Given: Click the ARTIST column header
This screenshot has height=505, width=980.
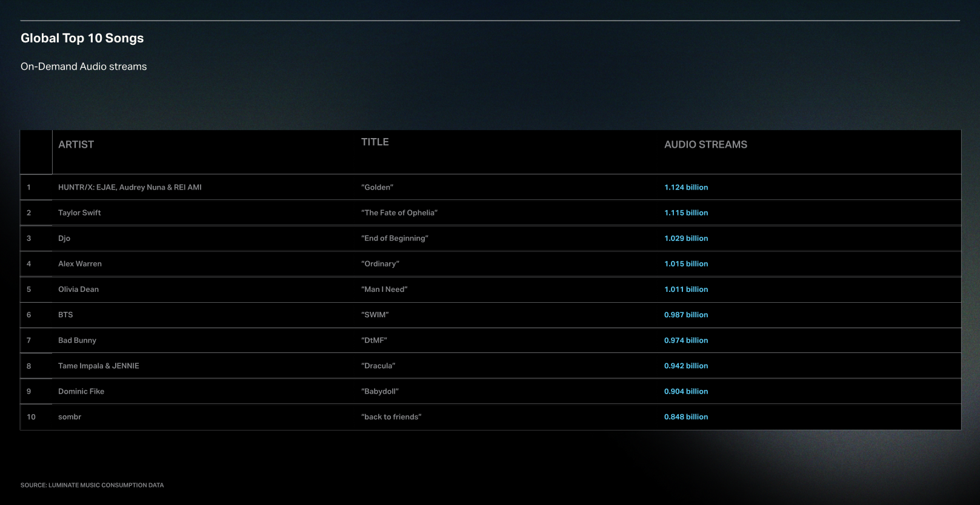Looking at the screenshot, I should pos(76,145).
